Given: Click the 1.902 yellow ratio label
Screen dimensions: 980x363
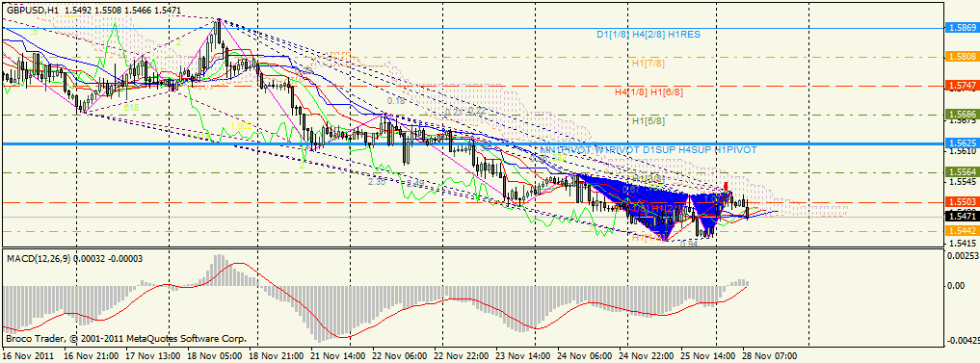Looking at the screenshot, I should [x=241, y=125].
